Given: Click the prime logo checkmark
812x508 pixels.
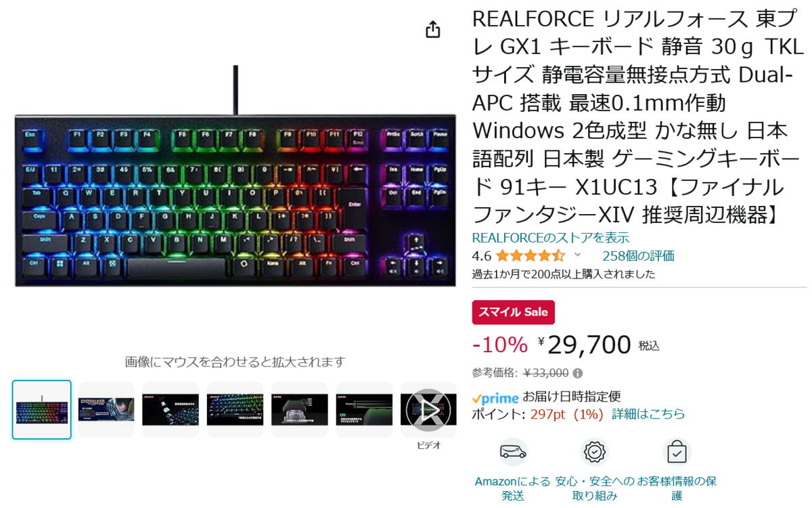Looking at the screenshot, I should 476,399.
